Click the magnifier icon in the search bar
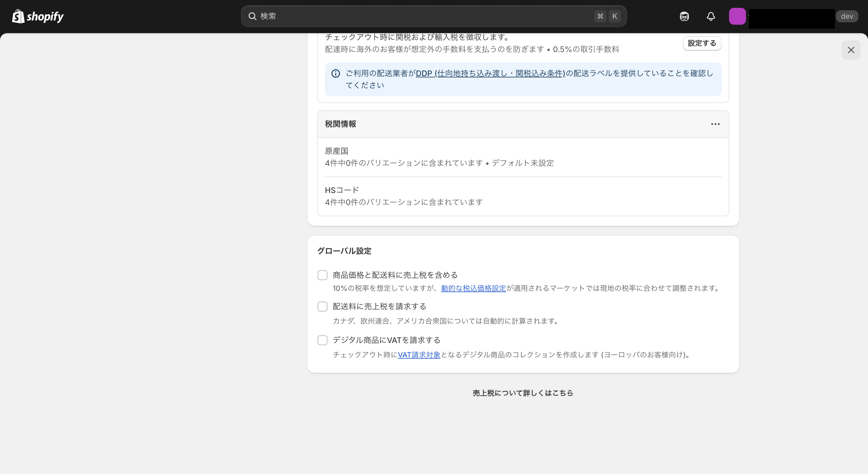 point(252,16)
